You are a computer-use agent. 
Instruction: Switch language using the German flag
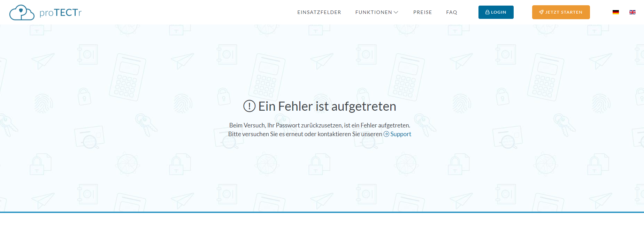tap(615, 12)
